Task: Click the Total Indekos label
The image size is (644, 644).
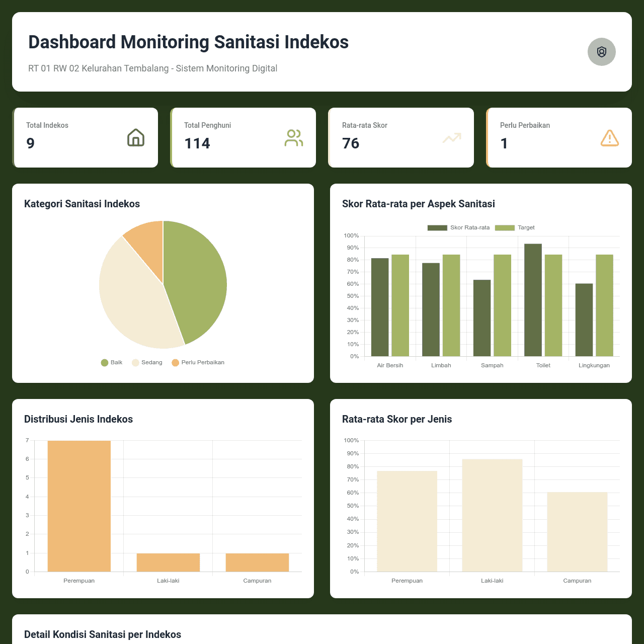Action: [x=47, y=125]
